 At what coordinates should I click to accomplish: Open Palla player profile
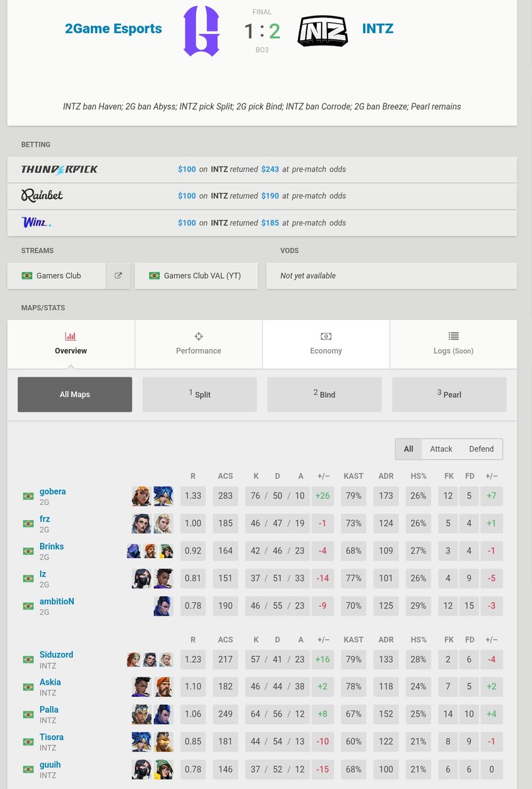tap(49, 710)
